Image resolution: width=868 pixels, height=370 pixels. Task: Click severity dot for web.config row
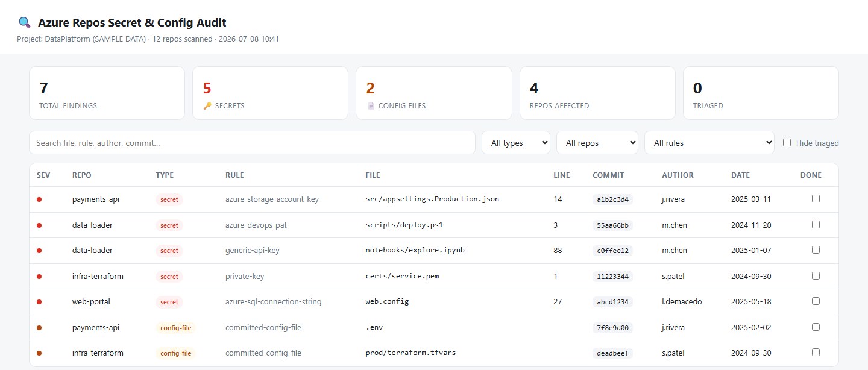coord(39,302)
